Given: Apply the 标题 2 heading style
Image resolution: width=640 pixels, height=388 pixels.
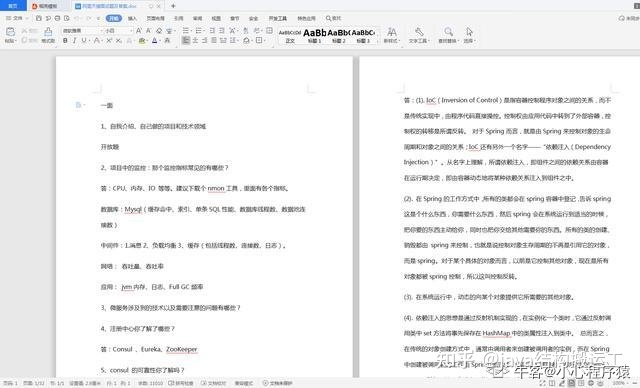Looking at the screenshot, I should tap(338, 36).
